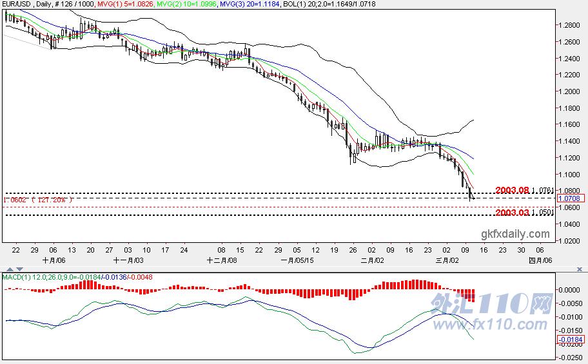Click the up arrow above MACD panel
This screenshot has height=364, width=588.
click(10, 269)
